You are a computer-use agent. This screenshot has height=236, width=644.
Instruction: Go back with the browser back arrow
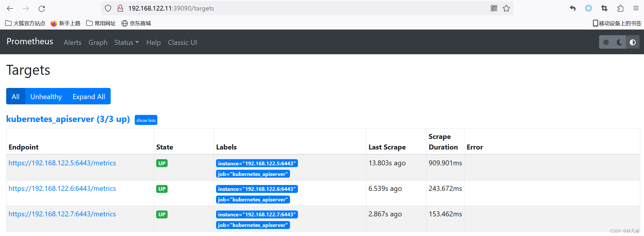10,9
